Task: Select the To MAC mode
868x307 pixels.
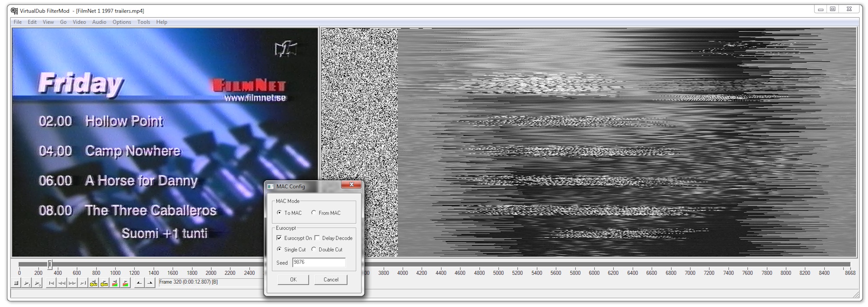Action: click(289, 213)
